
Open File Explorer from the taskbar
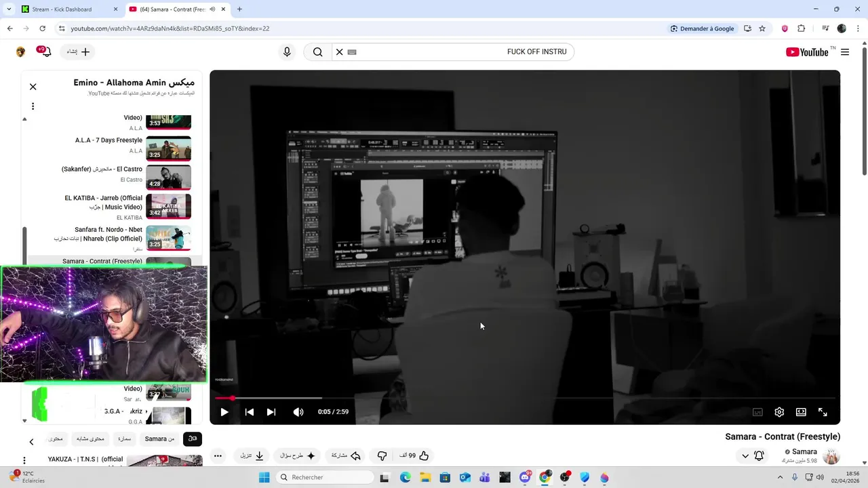425,477
